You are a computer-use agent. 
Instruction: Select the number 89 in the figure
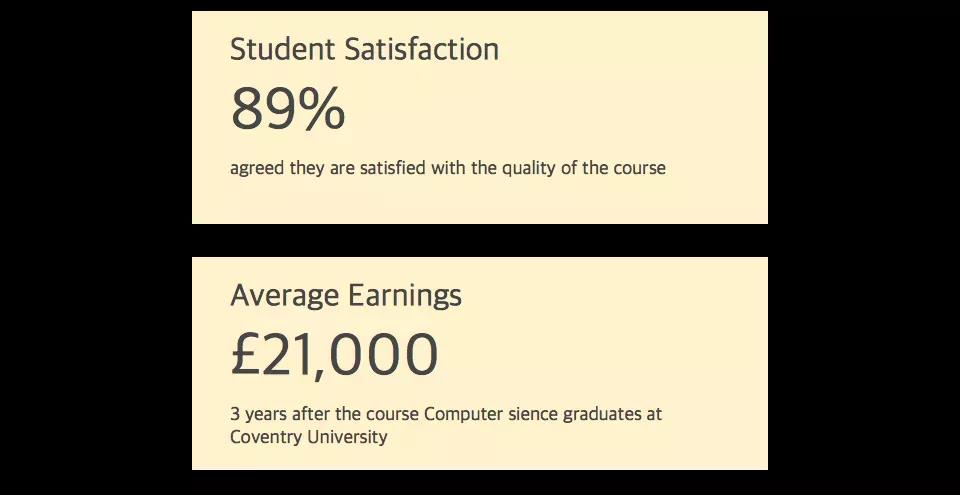(260, 108)
